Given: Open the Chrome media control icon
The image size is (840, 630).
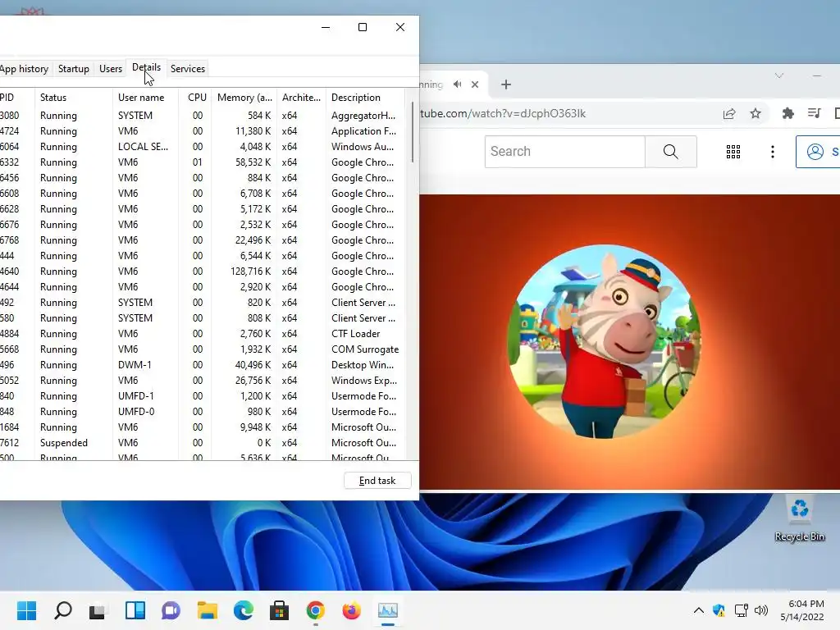Looking at the screenshot, I should tap(815, 113).
